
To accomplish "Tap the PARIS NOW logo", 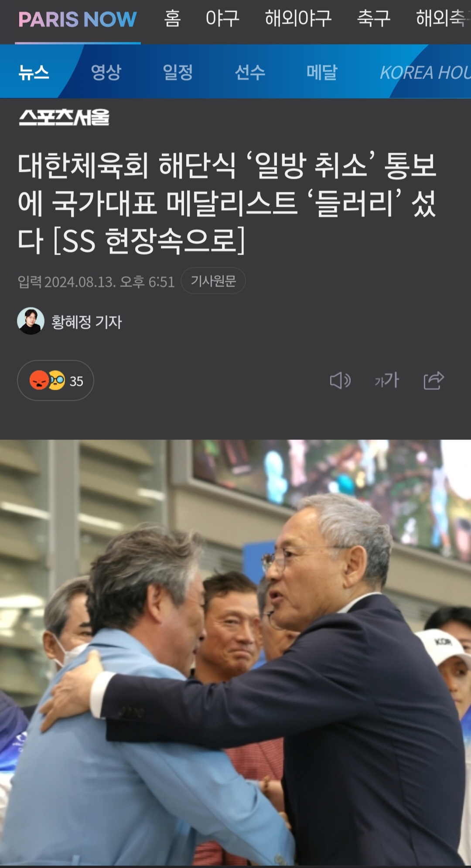I will [x=77, y=19].
